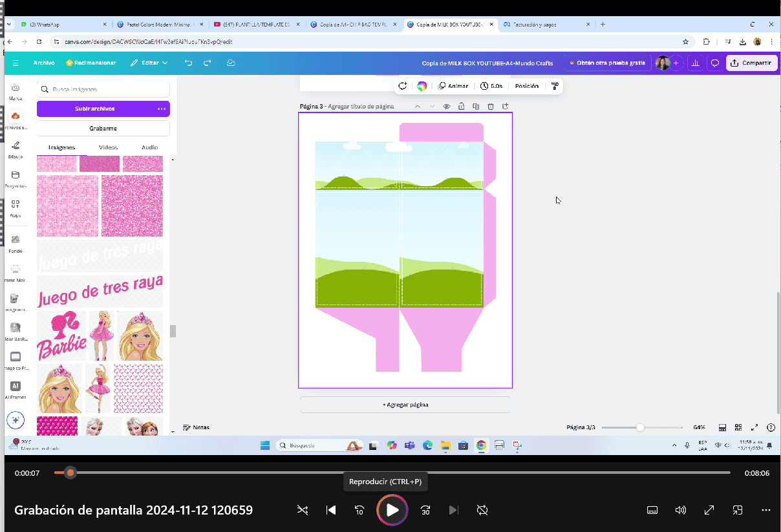
Task: Open media player volume control
Action: pyautogui.click(x=680, y=510)
